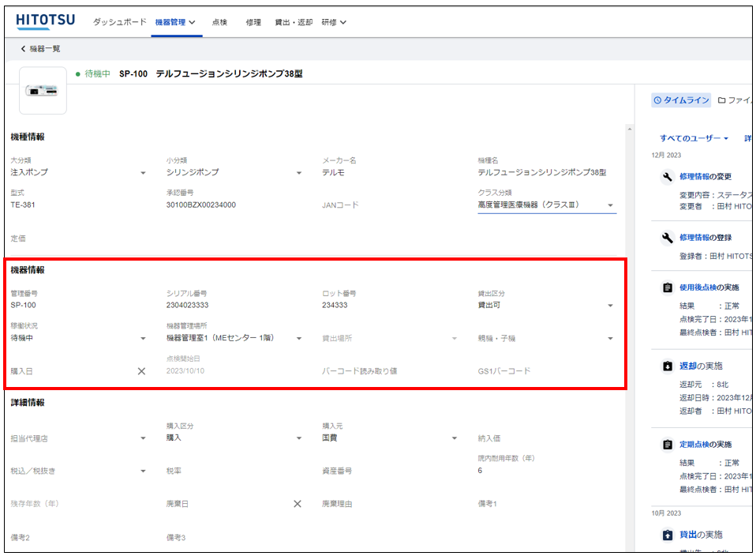Open the 貸出場所 dropdown
The width and height of the screenshot is (756, 556).
tap(390, 338)
